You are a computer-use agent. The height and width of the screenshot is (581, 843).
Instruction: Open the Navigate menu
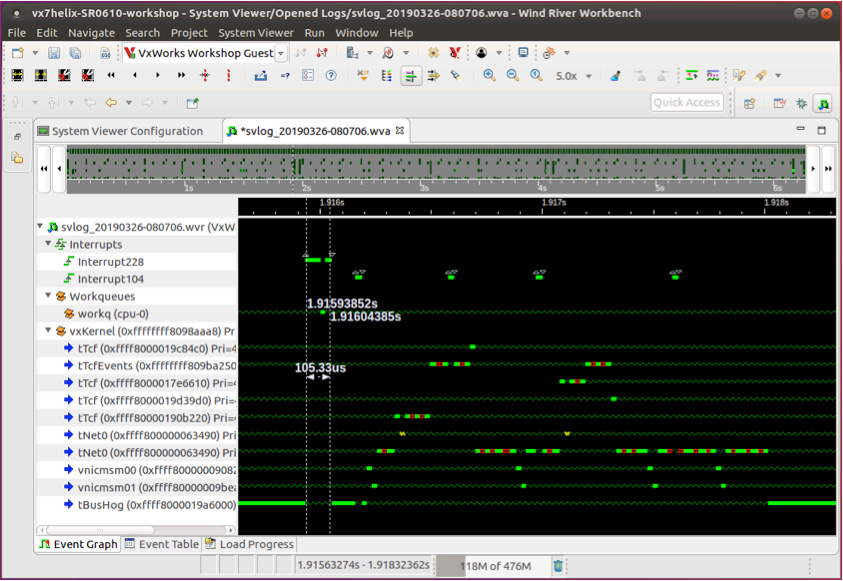click(x=91, y=33)
